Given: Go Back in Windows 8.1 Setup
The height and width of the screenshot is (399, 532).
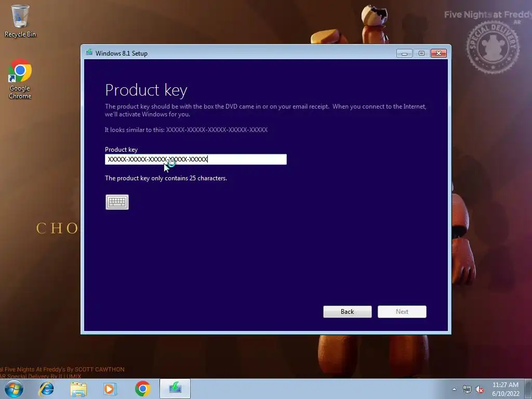Looking at the screenshot, I should pyautogui.click(x=347, y=312).
